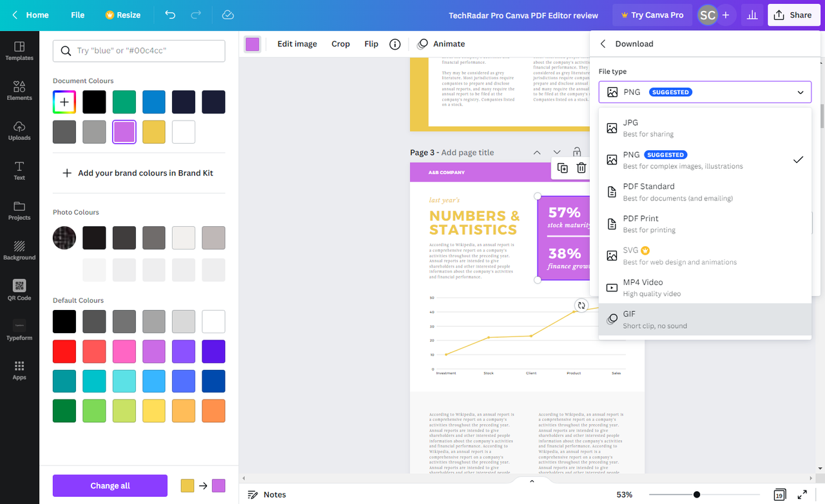Select the yellow document colour swatch
The height and width of the screenshot is (504, 825).
(x=154, y=132)
